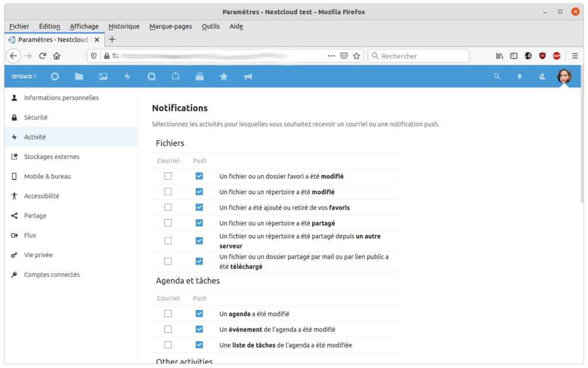Click the Adblock Plus ABP extension icon
This screenshot has width=588, height=368.
(x=556, y=56)
